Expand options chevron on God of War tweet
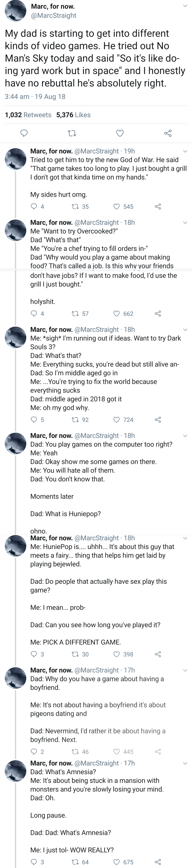Image resolution: width=192 pixels, height=868 pixels. coord(185,151)
